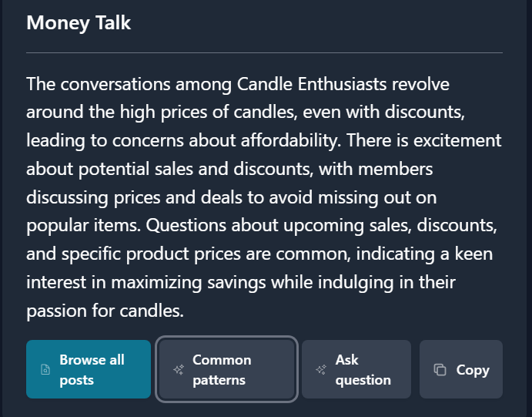Select the Ask question button

tap(356, 369)
